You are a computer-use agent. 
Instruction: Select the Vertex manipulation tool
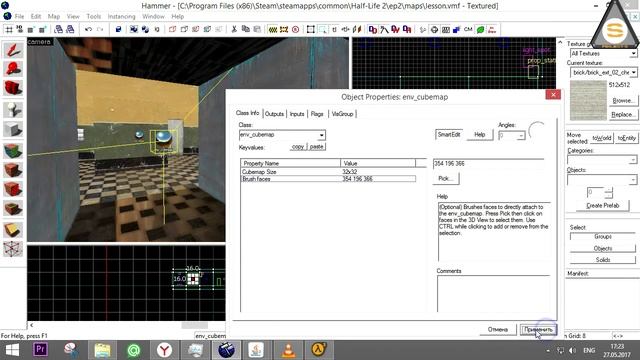(13, 248)
